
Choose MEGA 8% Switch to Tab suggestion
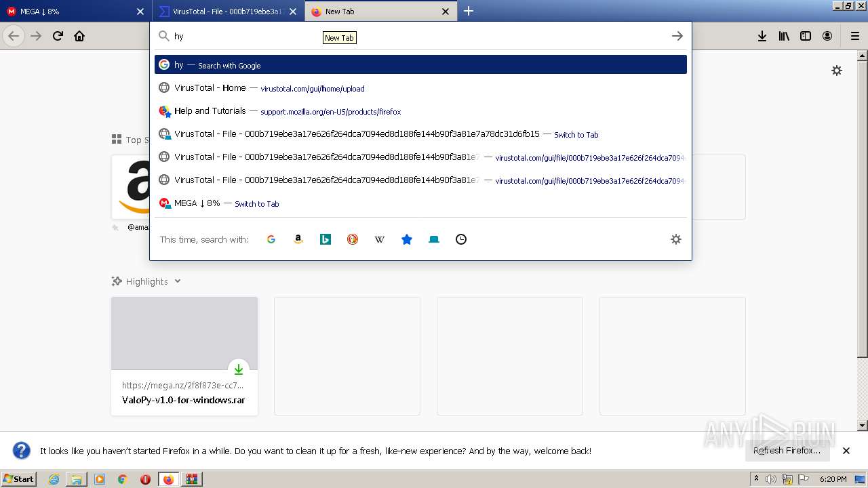point(420,203)
